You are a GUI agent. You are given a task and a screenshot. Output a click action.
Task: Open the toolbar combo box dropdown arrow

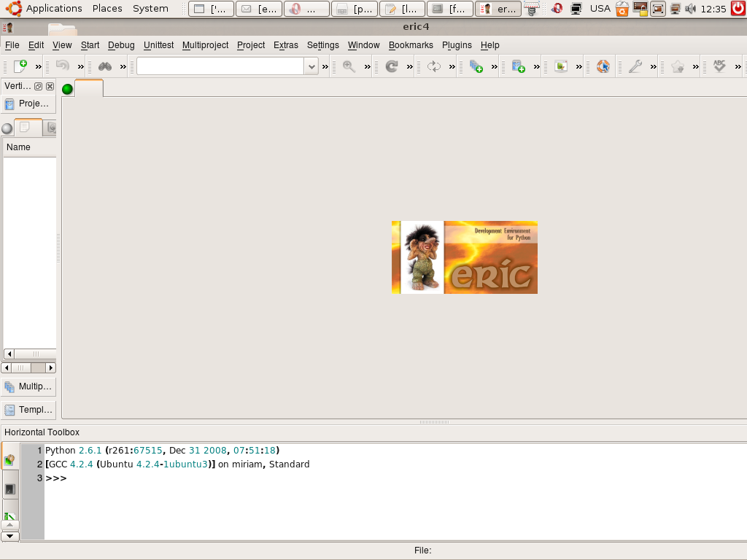click(311, 66)
